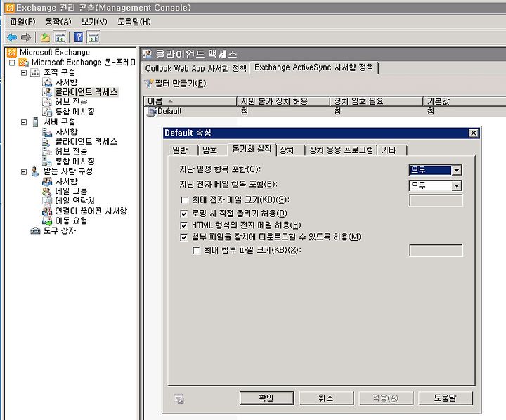Viewport: 506px width, 420px height.
Task: Switch to 일반 tab in dialog
Action: click(183, 150)
